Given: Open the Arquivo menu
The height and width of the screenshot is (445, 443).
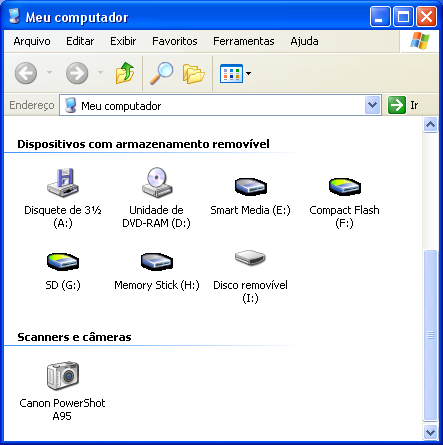Looking at the screenshot, I should click(x=32, y=41).
